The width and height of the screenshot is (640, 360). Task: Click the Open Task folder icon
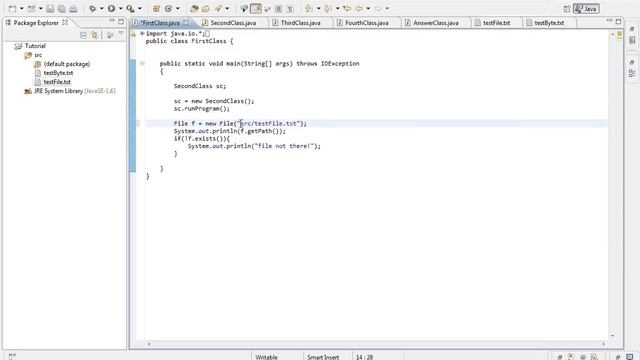(206, 9)
